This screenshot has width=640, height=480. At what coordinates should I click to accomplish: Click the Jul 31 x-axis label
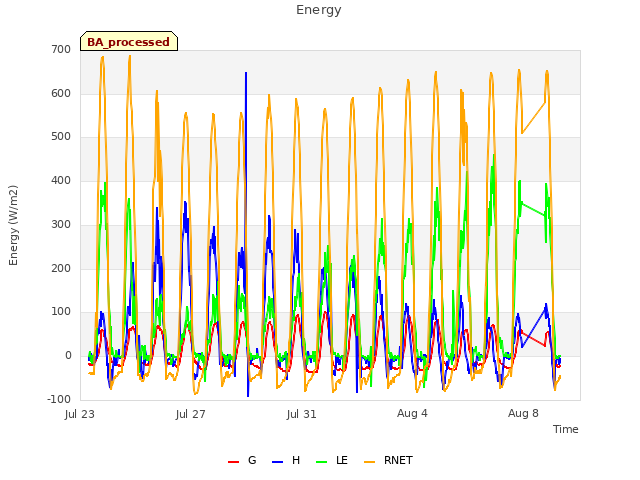pyautogui.click(x=302, y=414)
